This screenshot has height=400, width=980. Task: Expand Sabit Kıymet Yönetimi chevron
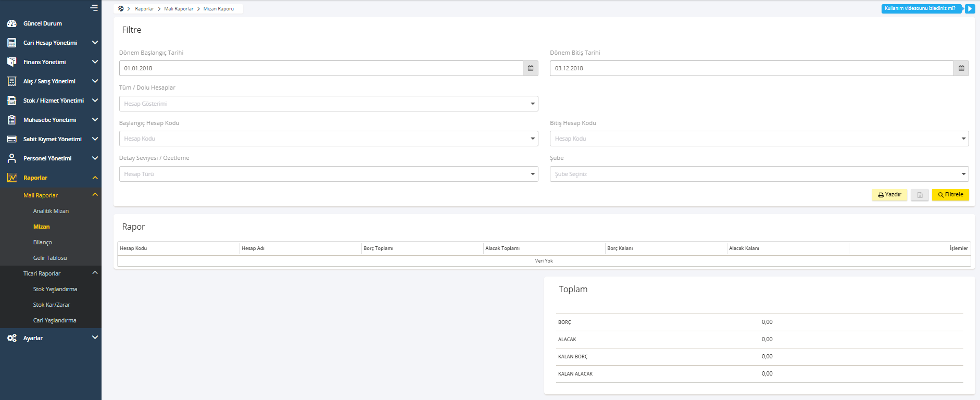point(95,139)
